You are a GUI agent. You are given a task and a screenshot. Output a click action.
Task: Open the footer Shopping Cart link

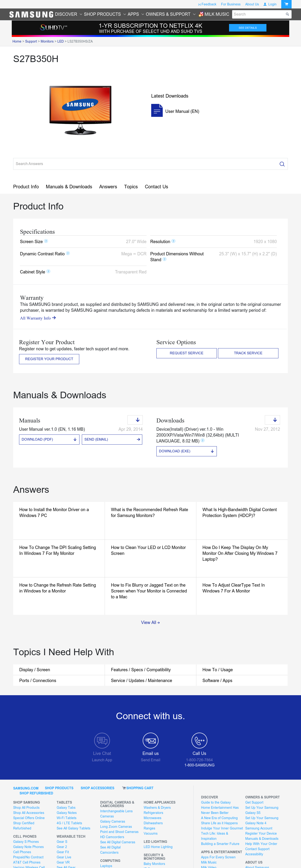point(138,788)
